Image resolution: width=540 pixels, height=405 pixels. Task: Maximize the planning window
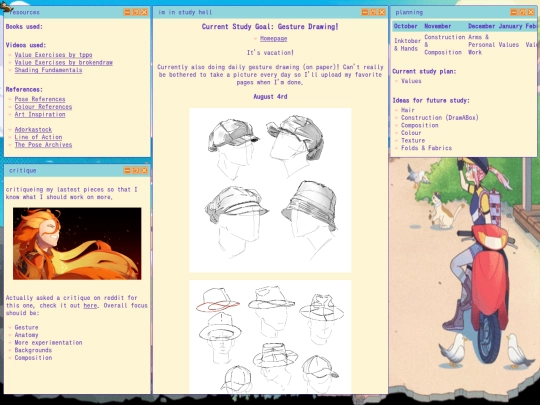[522, 12]
